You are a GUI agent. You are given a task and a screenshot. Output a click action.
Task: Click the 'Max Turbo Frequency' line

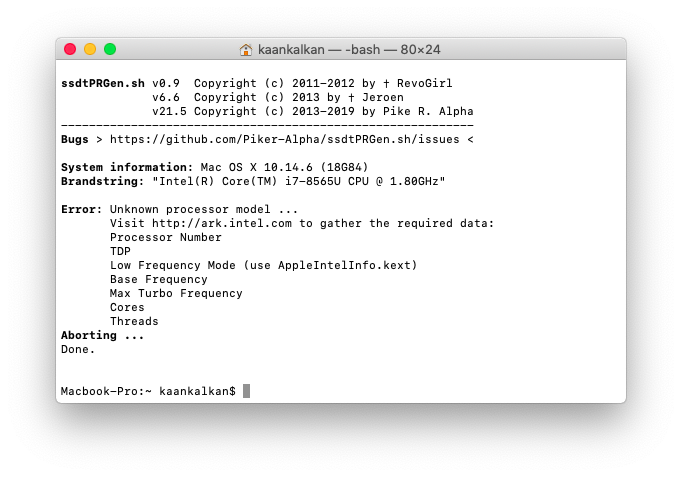(176, 293)
